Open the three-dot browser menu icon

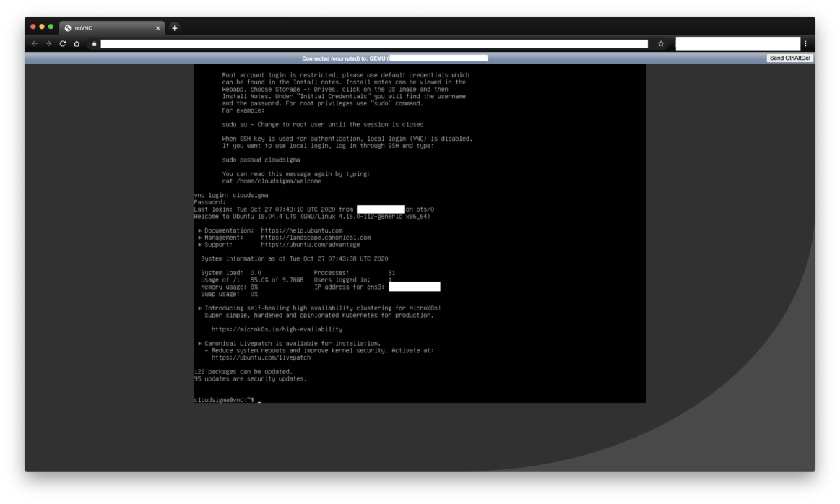(807, 43)
